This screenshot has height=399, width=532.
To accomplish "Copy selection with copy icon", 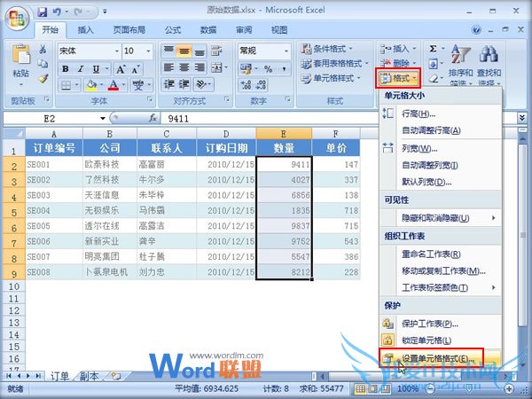I will pos(43,64).
